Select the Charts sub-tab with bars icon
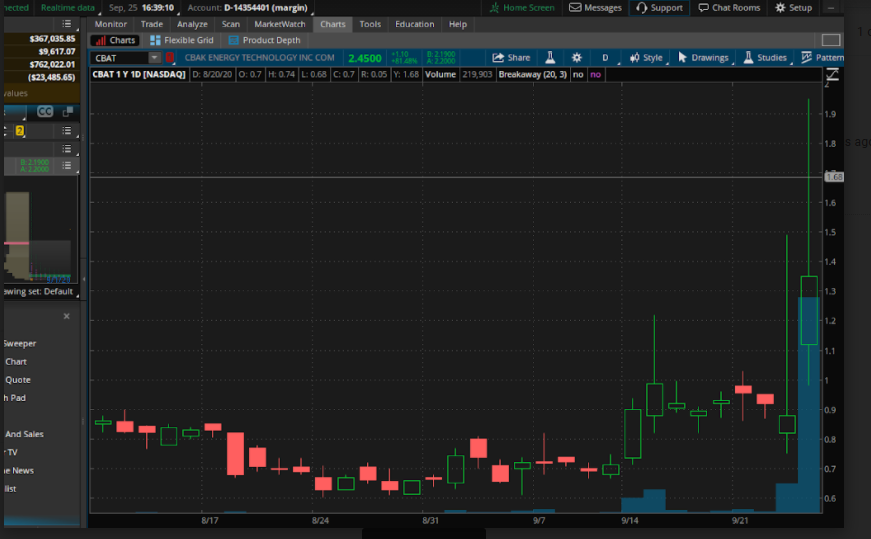 (116, 41)
